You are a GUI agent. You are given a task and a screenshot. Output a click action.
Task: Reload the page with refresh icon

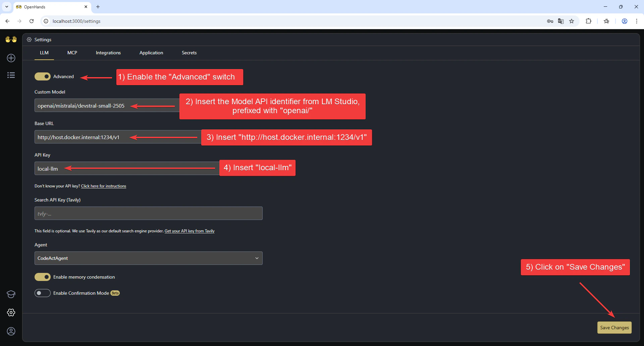[32, 21]
